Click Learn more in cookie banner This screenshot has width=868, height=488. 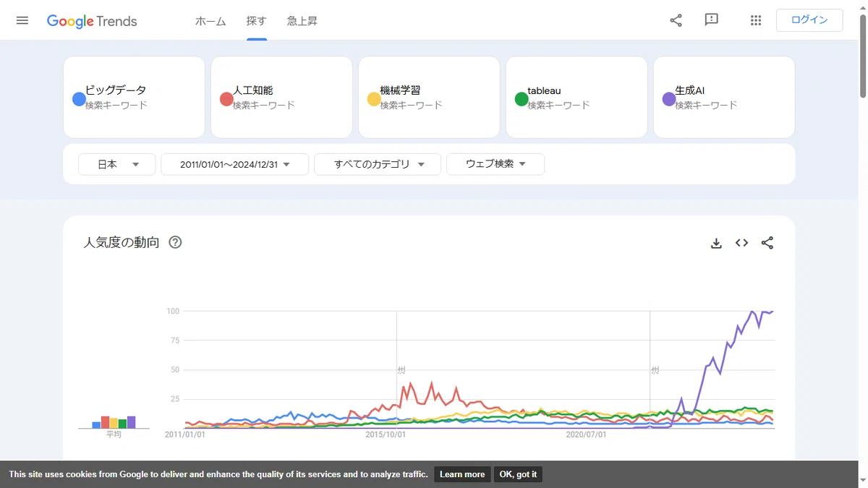click(462, 474)
